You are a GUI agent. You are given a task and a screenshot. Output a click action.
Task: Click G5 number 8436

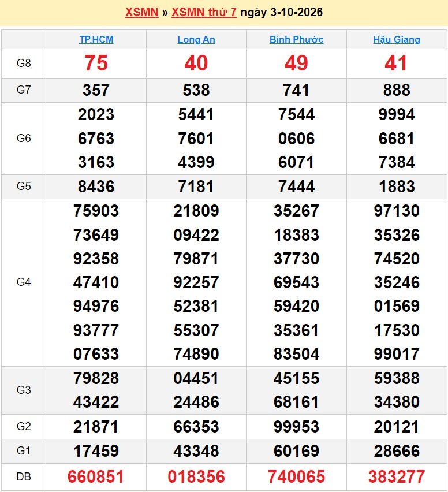[96, 187]
